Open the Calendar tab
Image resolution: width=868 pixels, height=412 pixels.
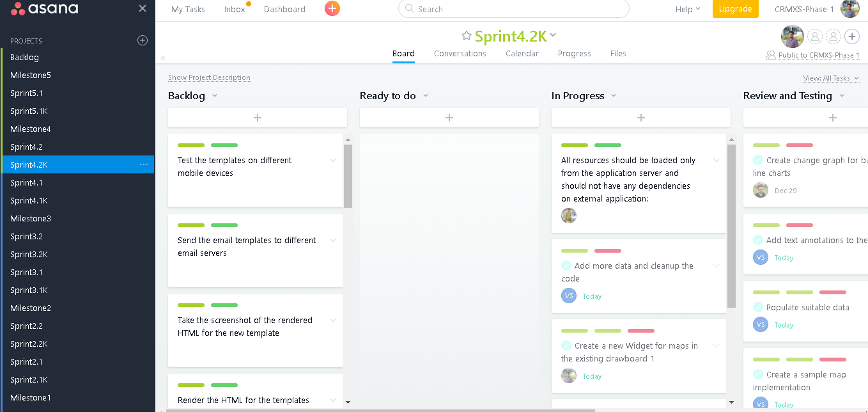point(522,54)
